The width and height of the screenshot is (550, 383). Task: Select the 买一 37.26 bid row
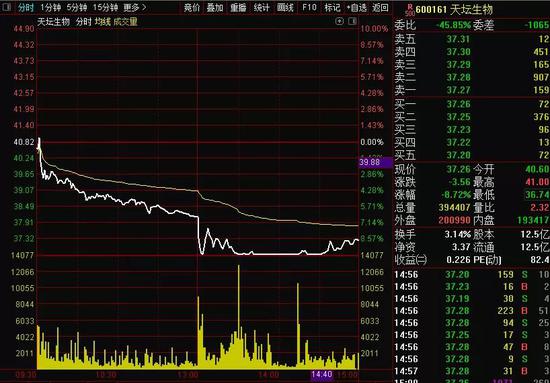click(471, 104)
